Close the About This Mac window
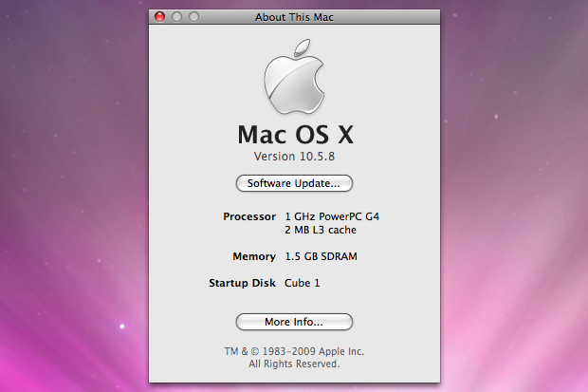 (159, 17)
